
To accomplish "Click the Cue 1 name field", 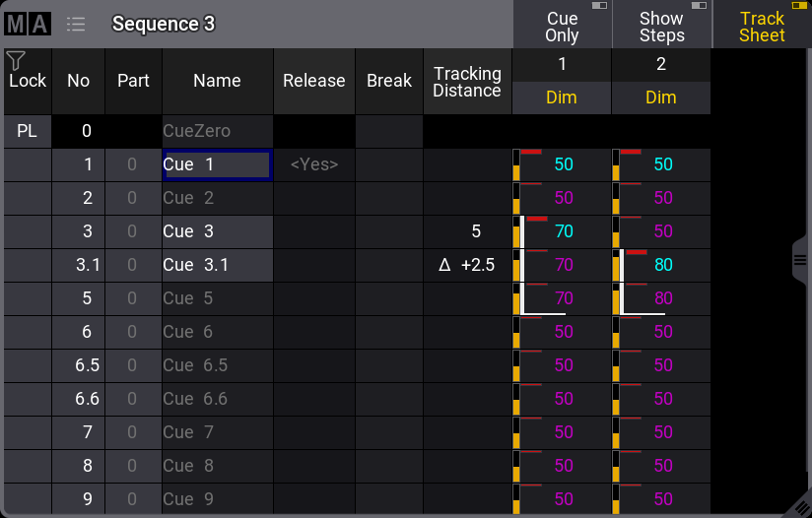I will click(x=217, y=165).
